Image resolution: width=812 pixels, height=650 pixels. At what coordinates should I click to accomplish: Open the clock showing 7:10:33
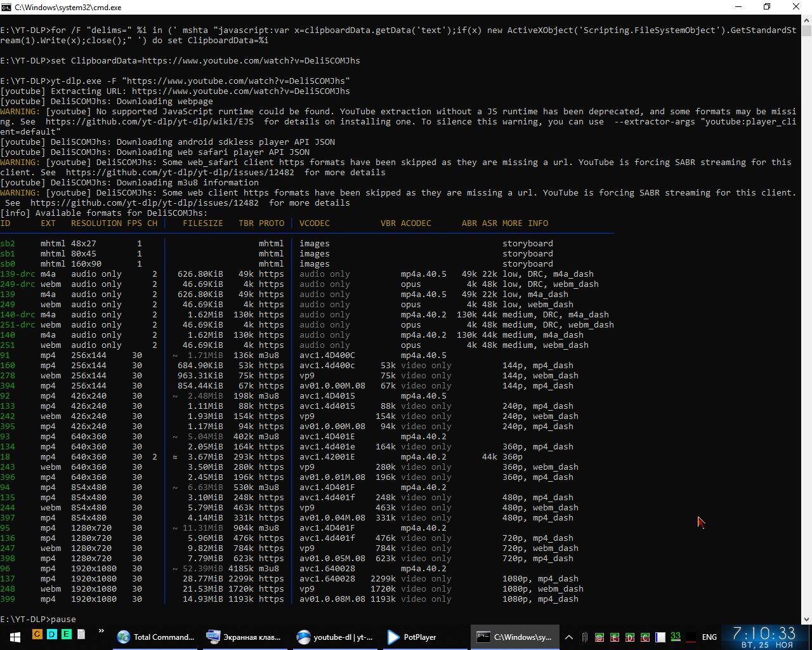pyautogui.click(x=764, y=637)
